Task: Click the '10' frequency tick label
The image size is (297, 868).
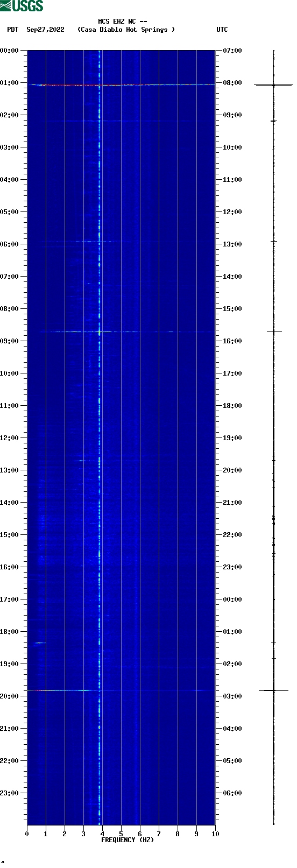Action: point(215,834)
